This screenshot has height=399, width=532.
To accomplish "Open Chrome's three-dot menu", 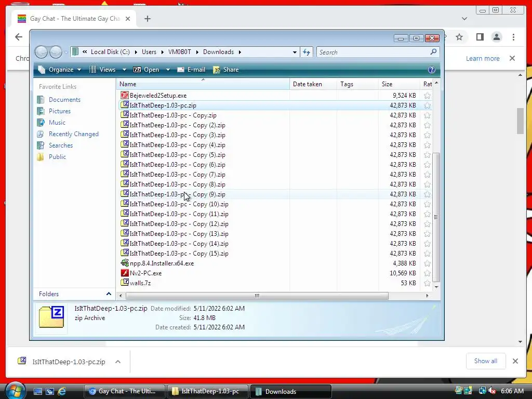I will coord(513,37).
